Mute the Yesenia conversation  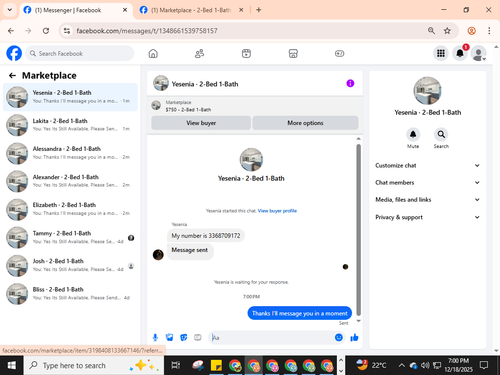pos(413,134)
